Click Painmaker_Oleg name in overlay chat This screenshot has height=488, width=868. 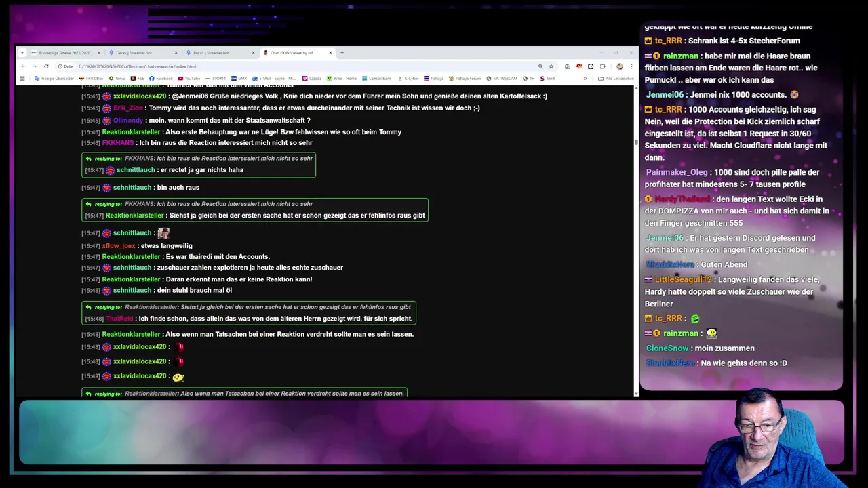(x=677, y=172)
